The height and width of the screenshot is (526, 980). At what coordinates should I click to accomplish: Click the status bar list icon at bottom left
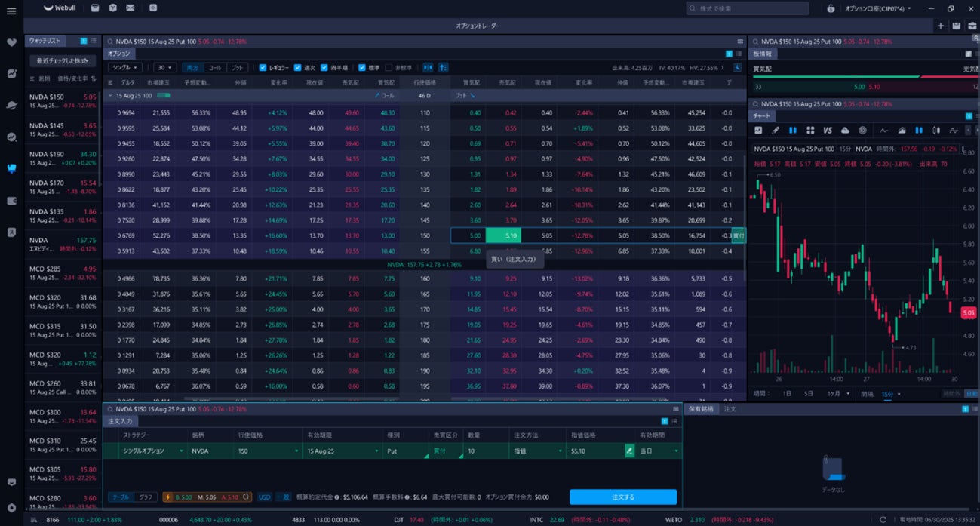34,520
